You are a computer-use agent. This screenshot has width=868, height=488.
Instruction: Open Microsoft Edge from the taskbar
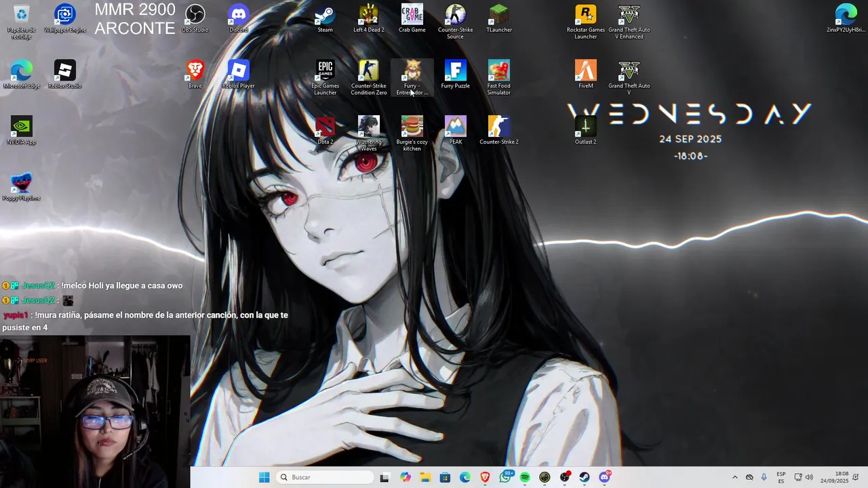(465, 477)
